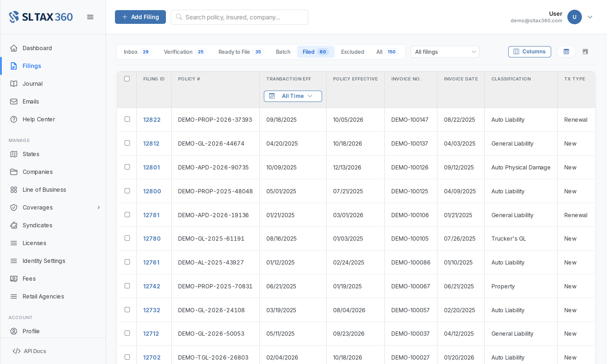This screenshot has width=607, height=364.
Task: Toggle the select-all header checkbox
Action: 127,79
